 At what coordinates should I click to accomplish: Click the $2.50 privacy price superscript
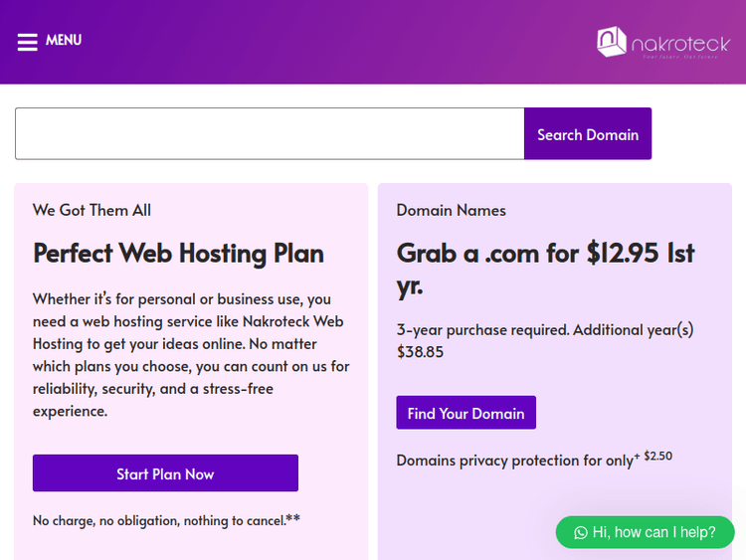pyautogui.click(x=657, y=456)
